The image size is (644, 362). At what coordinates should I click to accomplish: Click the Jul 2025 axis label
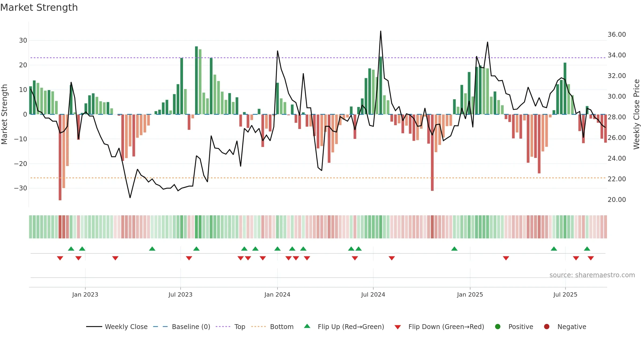click(565, 294)
